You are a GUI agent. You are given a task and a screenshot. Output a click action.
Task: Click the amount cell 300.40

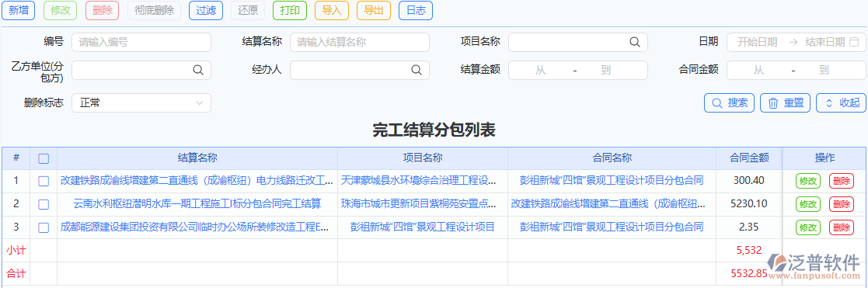(x=749, y=180)
